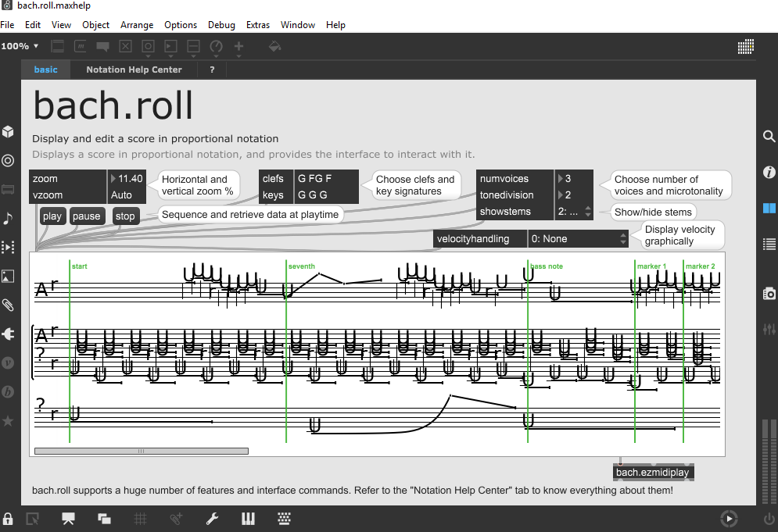The width and height of the screenshot is (778, 532).
Task: Insert a slider object from top toolbar
Action: coord(193,47)
